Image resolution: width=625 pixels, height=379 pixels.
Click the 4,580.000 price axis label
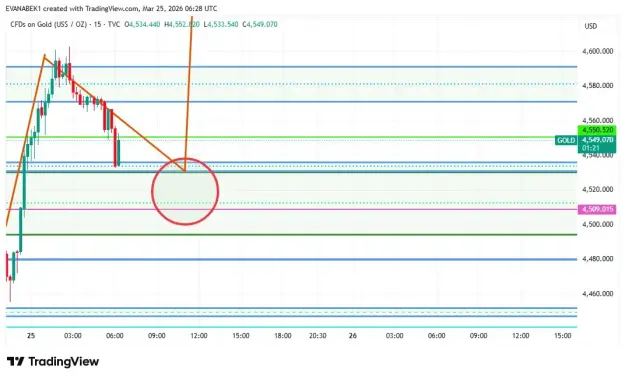[x=597, y=85]
